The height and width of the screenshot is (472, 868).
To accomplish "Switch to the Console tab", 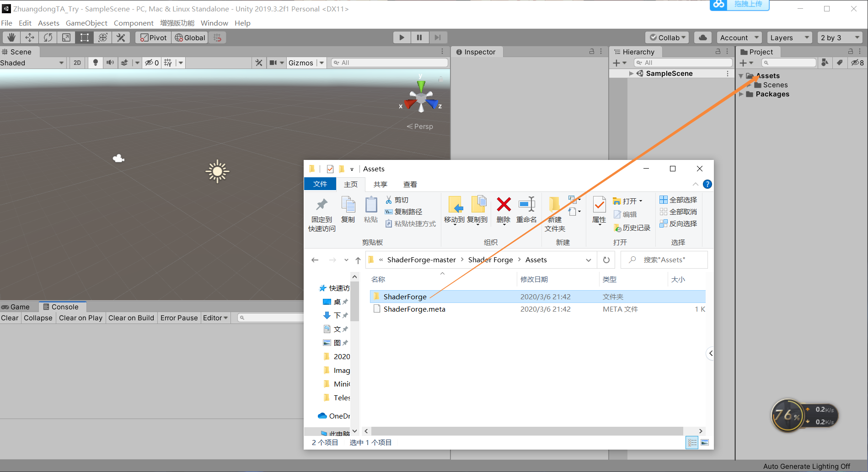I will [x=63, y=307].
